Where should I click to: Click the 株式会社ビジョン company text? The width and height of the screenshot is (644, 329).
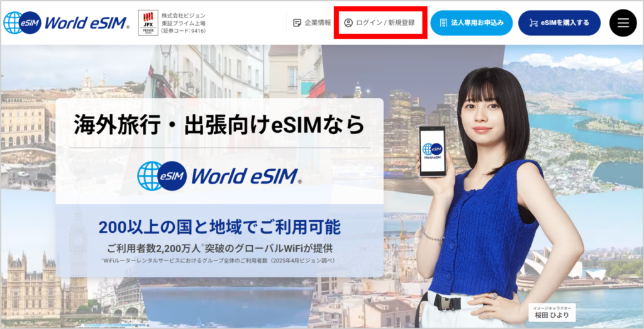point(184,16)
